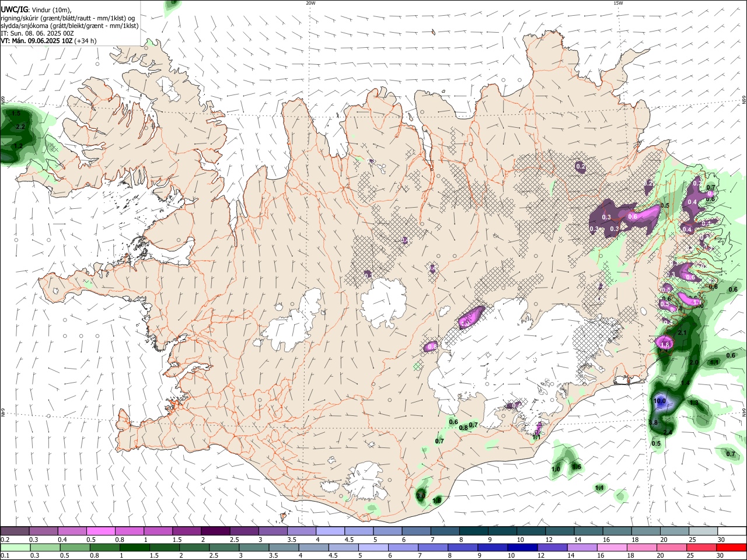This screenshot has width=747, height=560.
Task: Click the 'VT: Mán. 09.06.2025 10Z' valid time
Action: tap(36, 41)
